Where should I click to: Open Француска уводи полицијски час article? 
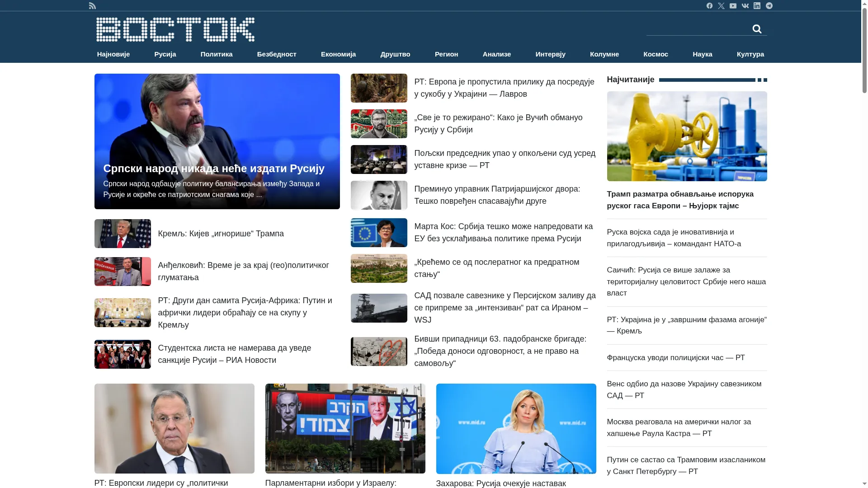pyautogui.click(x=675, y=358)
